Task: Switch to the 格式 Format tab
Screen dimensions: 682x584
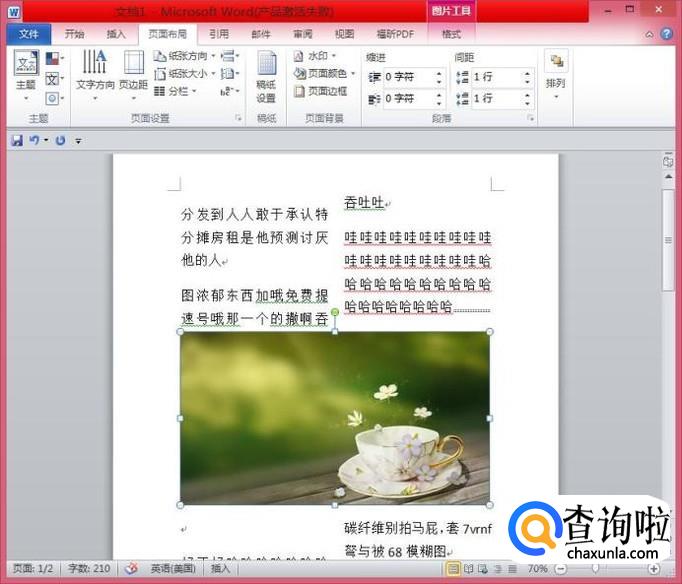Action: pyautogui.click(x=451, y=34)
